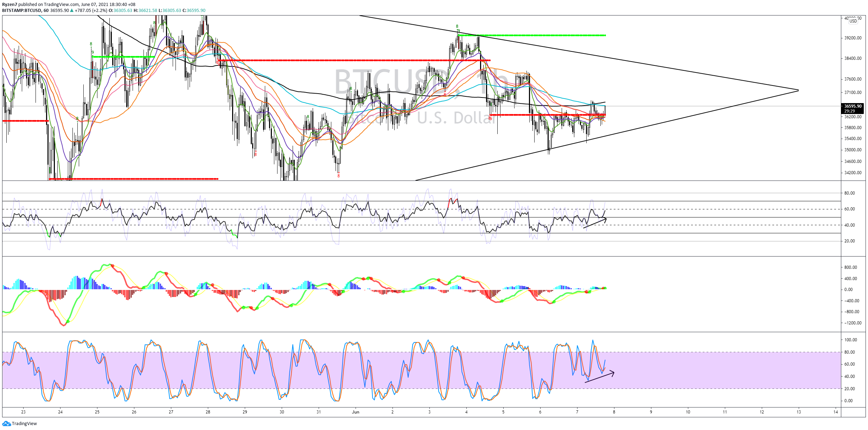Viewport: 868px width, 430px height.
Task: Click the 35800.00 price axis label
Action: [853, 128]
